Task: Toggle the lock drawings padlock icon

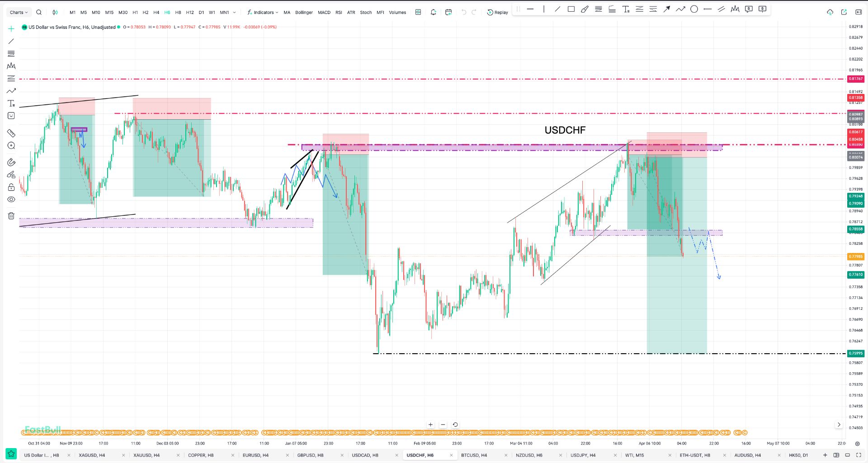Action: pos(11,187)
